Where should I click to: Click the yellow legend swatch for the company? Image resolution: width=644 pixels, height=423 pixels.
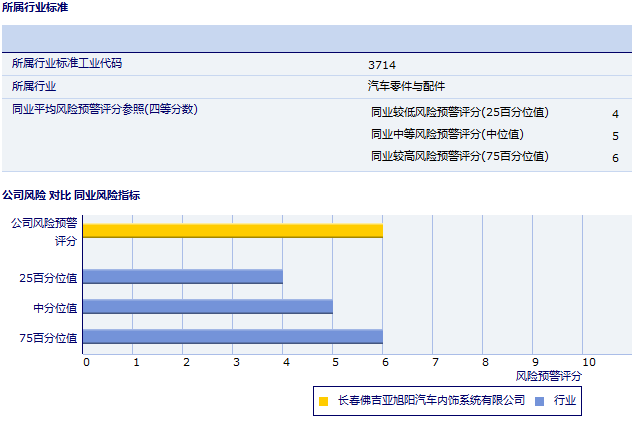[323, 401]
